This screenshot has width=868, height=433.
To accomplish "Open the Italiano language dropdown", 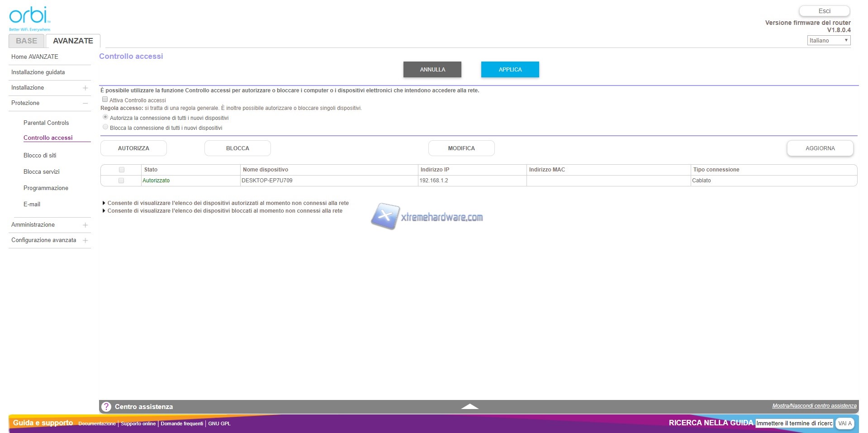I will pyautogui.click(x=829, y=41).
